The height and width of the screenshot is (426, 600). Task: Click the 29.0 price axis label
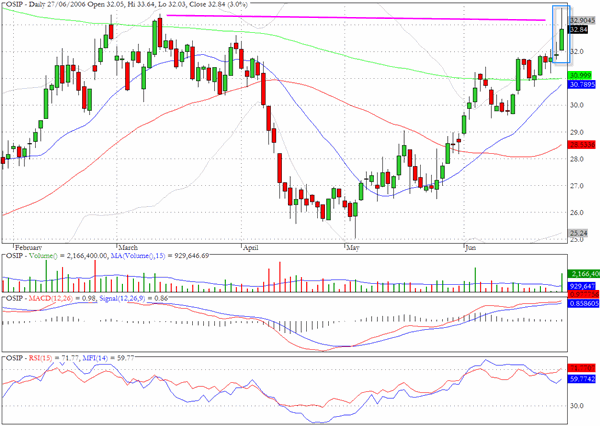[576, 132]
